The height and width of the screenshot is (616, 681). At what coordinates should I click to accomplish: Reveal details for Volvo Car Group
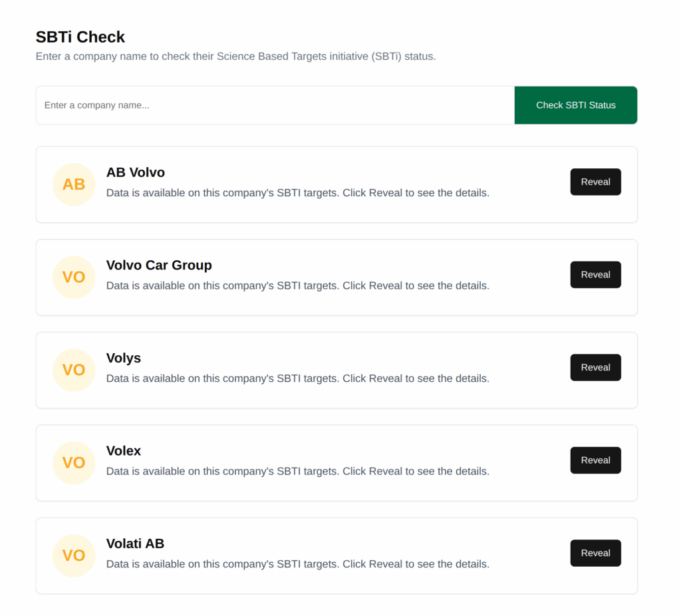click(595, 274)
